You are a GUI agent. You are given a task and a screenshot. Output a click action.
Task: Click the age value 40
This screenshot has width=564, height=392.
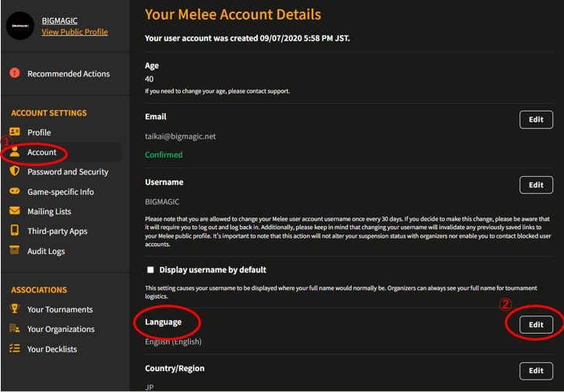point(150,79)
